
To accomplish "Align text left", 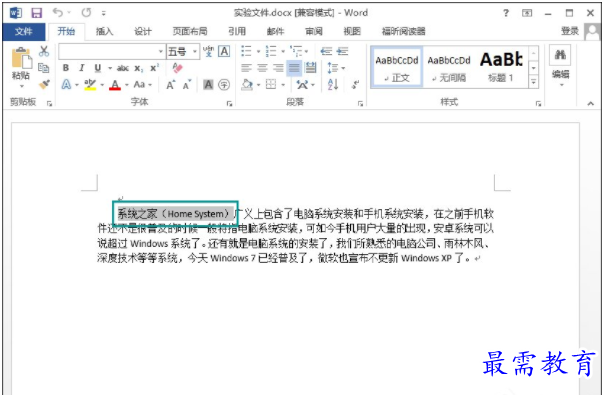I will click(246, 68).
